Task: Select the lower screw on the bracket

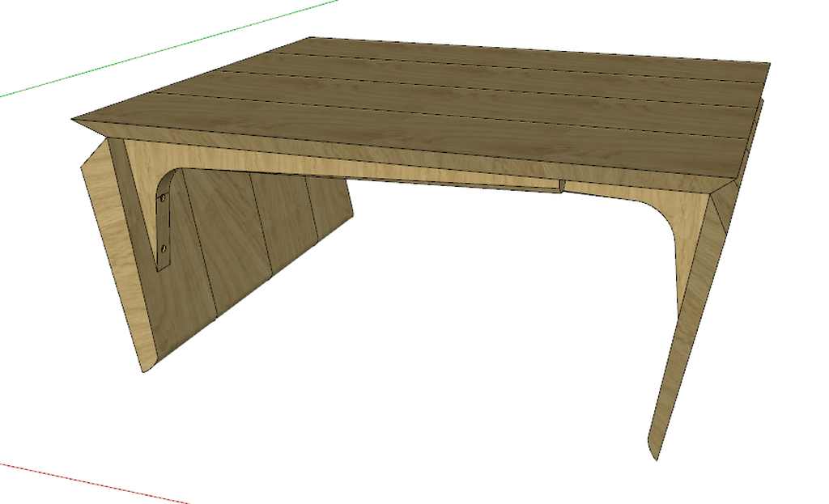Action: tap(164, 249)
